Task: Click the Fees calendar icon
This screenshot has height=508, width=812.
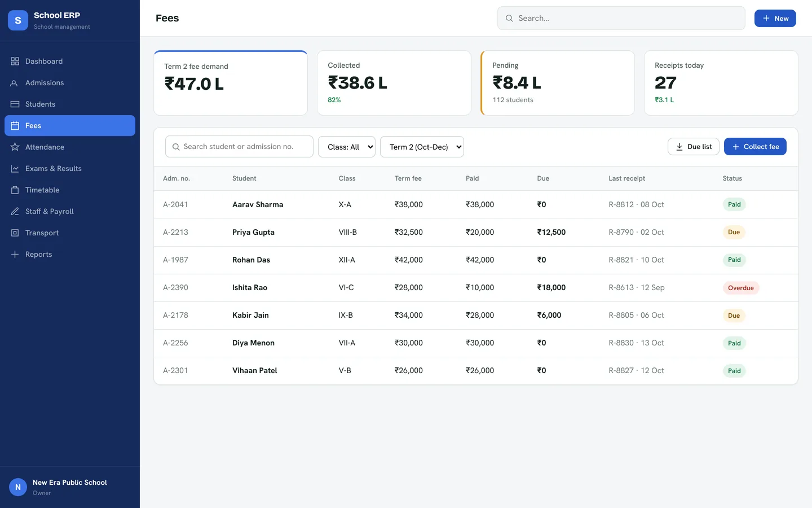Action: coord(15,125)
